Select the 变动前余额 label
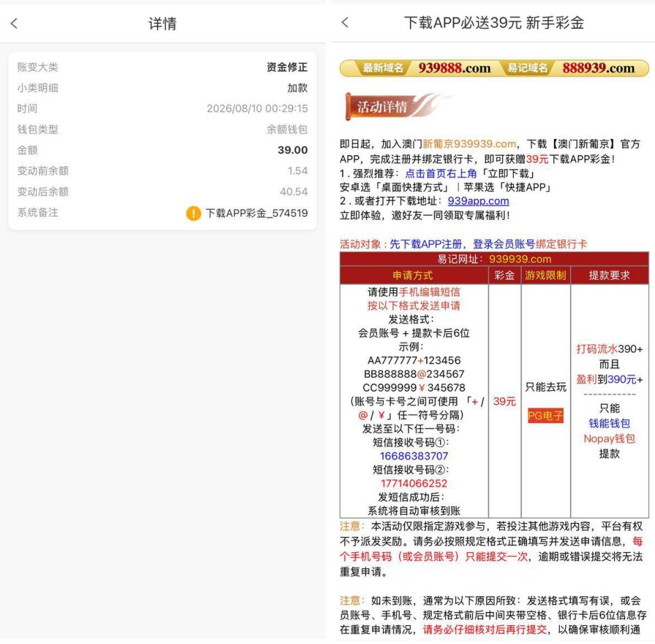 42,171
